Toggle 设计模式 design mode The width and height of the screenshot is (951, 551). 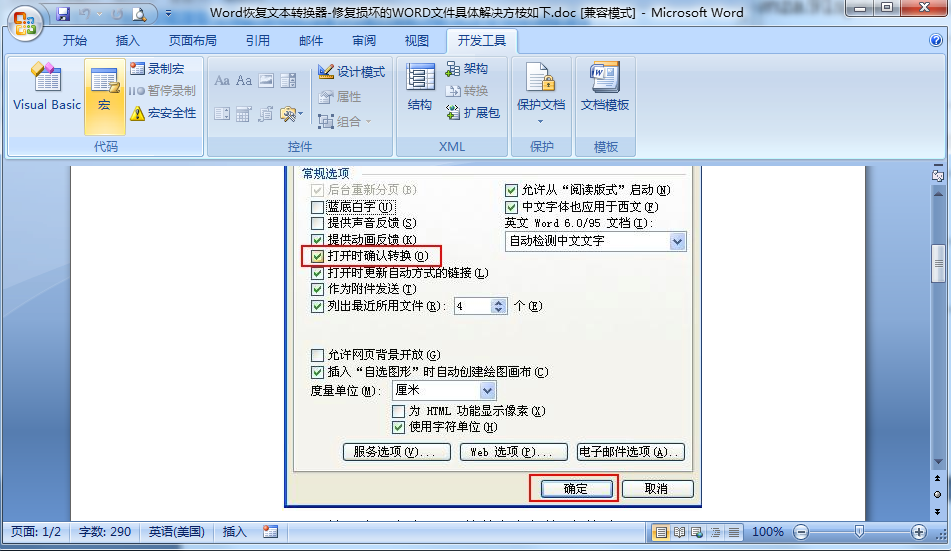click(x=352, y=72)
